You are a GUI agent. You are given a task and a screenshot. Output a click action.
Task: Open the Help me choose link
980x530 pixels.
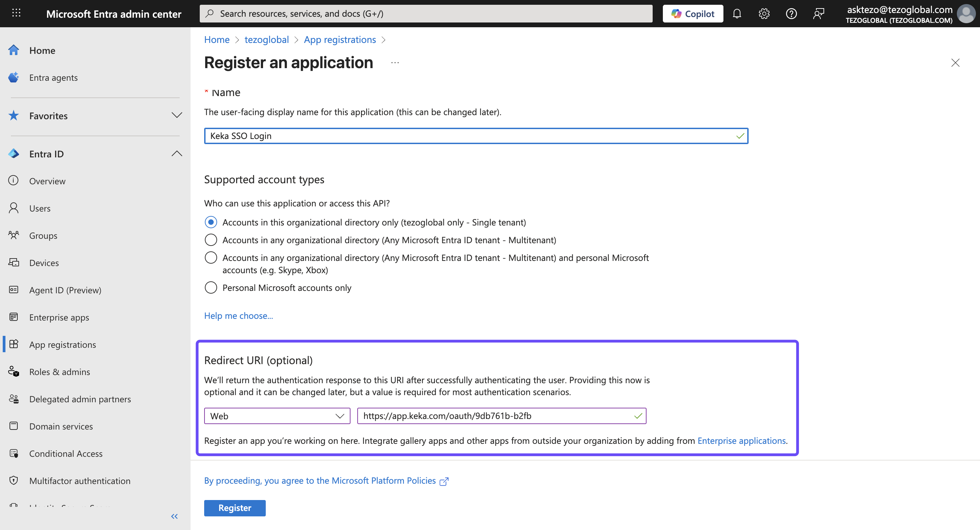click(x=238, y=316)
